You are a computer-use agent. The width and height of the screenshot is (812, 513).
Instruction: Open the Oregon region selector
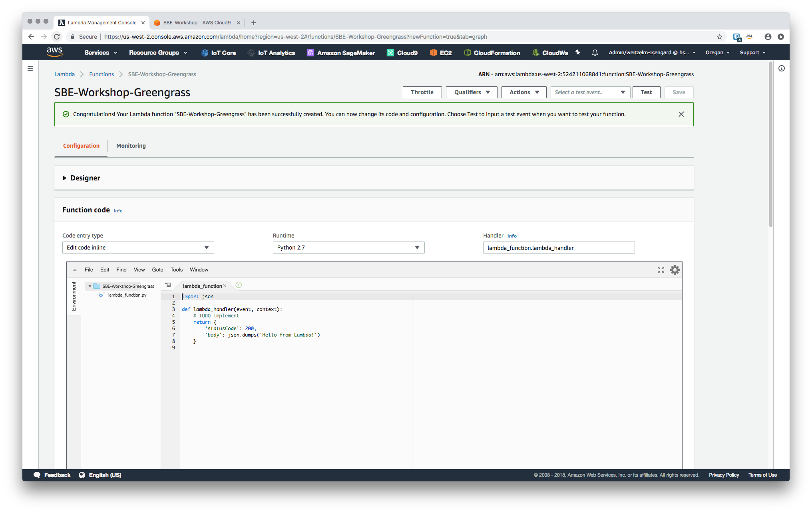point(717,53)
